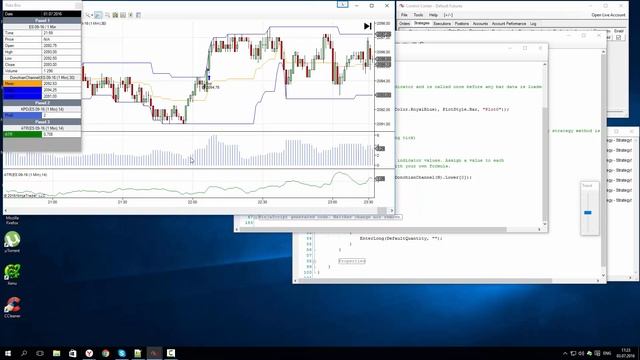Open Yandex browser from the taskbar

coord(89,353)
